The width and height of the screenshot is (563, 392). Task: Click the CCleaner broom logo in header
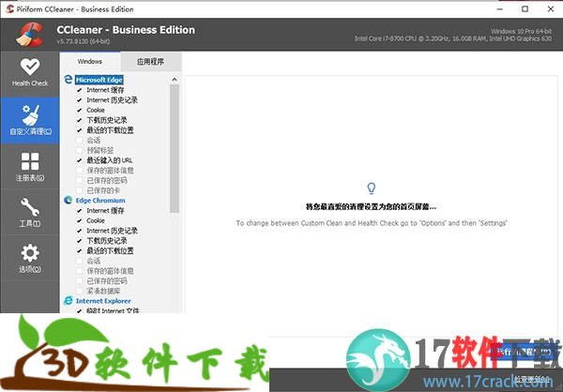(x=29, y=35)
